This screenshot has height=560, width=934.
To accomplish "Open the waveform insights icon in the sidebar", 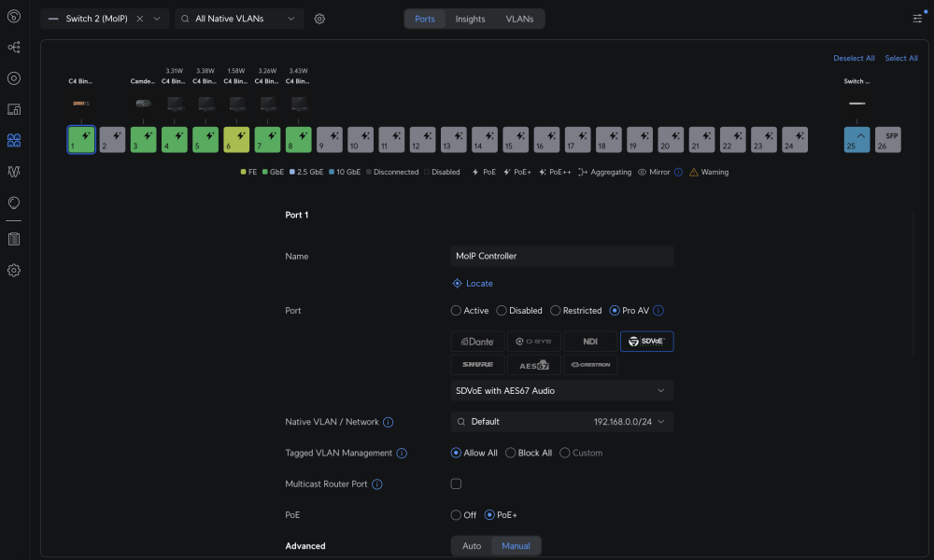I will (x=14, y=172).
